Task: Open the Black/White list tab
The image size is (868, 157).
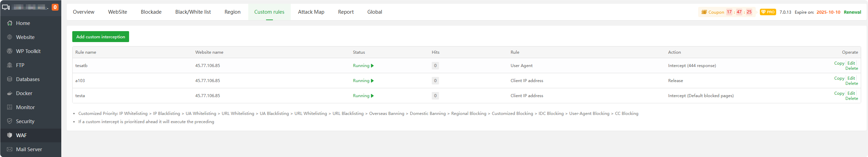Action: pos(193,12)
